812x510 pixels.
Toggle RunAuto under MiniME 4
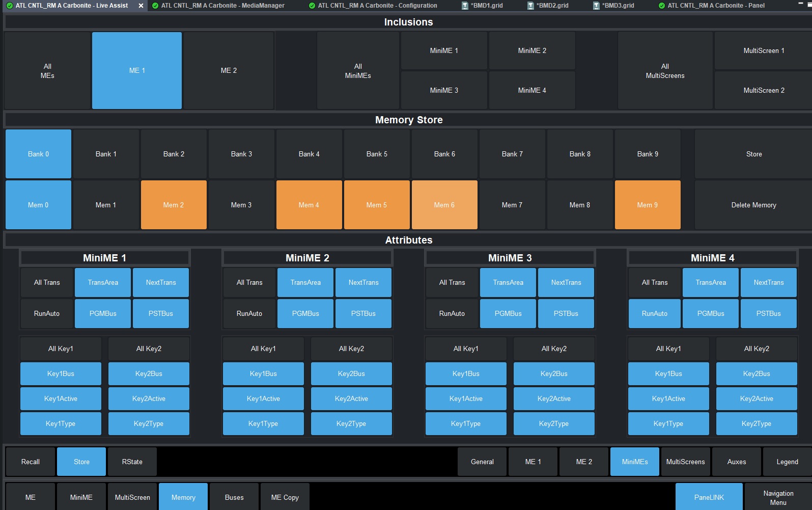click(x=654, y=314)
